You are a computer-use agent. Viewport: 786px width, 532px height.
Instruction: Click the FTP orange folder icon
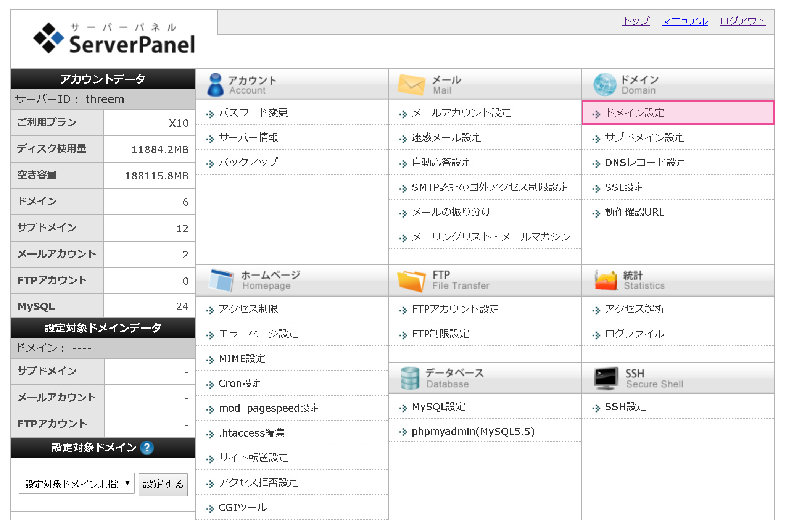pos(411,281)
